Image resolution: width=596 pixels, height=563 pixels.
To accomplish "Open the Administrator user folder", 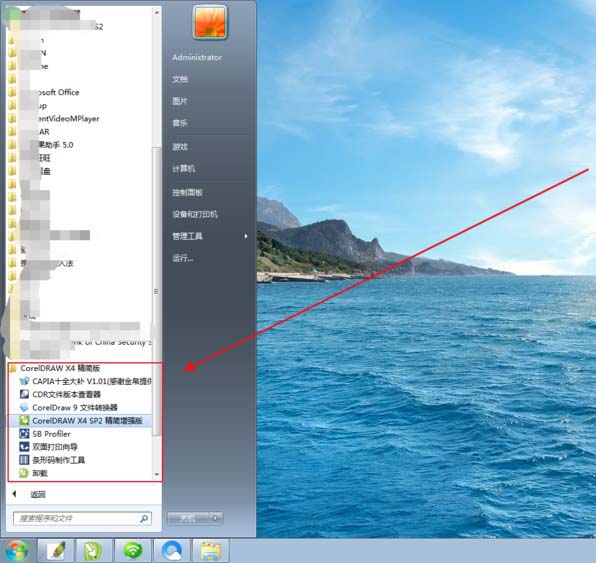I will click(197, 57).
